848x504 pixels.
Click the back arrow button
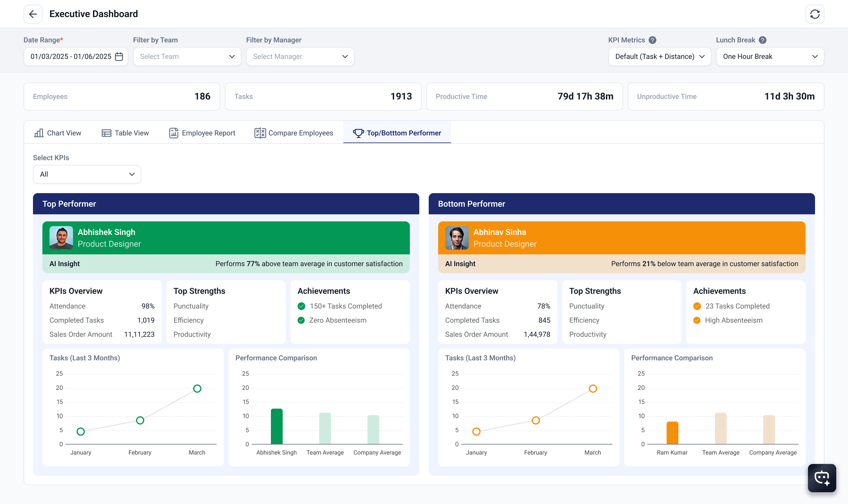(x=33, y=14)
